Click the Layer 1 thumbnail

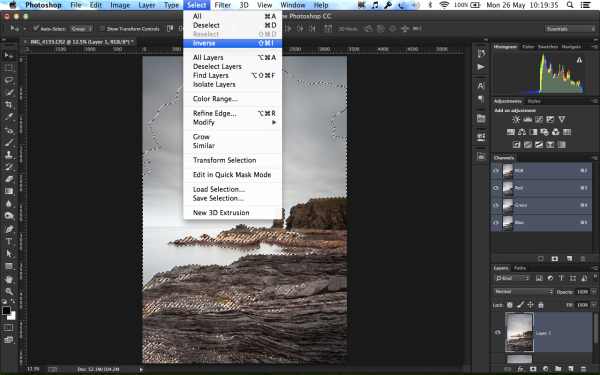tap(519, 332)
